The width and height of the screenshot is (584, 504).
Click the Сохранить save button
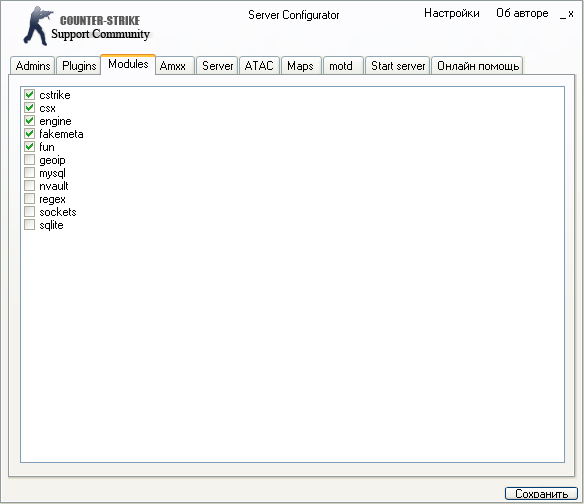click(x=542, y=494)
